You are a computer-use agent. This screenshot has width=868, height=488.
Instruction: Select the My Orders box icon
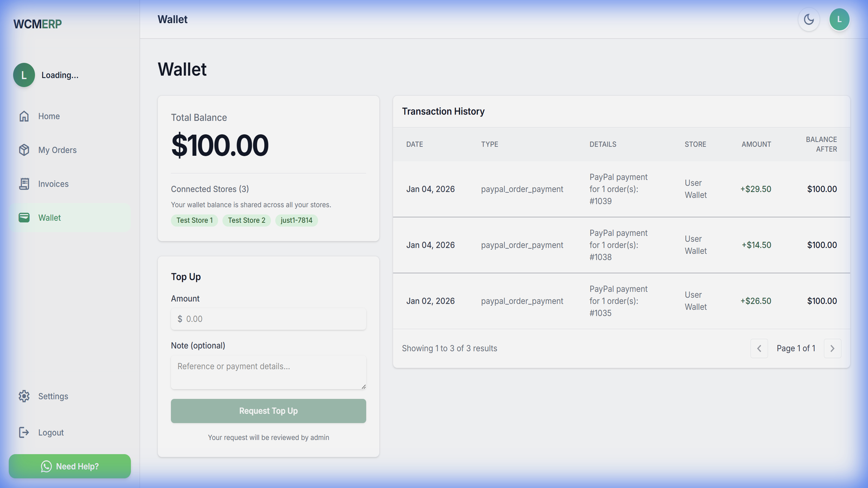tap(24, 150)
